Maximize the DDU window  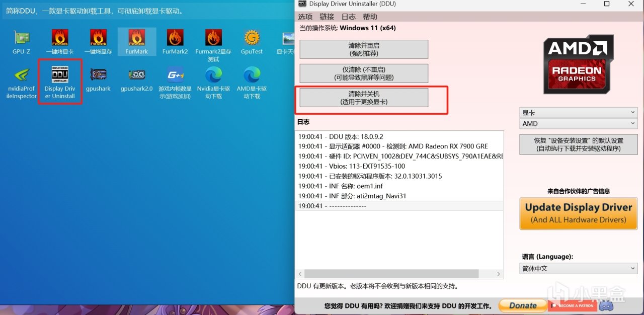point(607,4)
